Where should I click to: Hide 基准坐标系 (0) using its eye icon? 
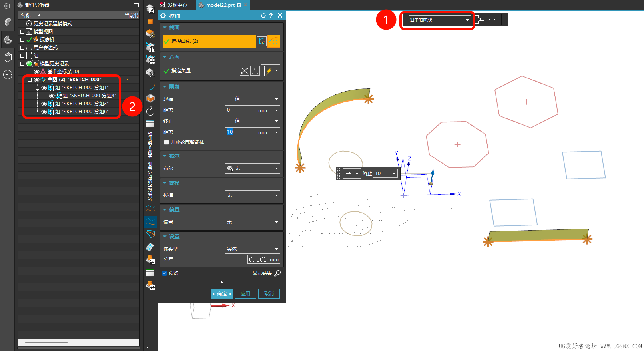36,72
